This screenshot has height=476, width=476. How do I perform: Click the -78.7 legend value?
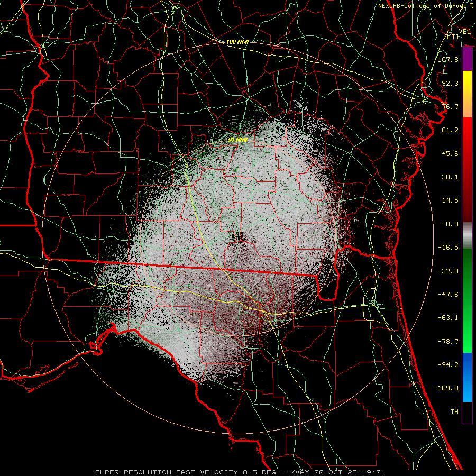[448, 342]
